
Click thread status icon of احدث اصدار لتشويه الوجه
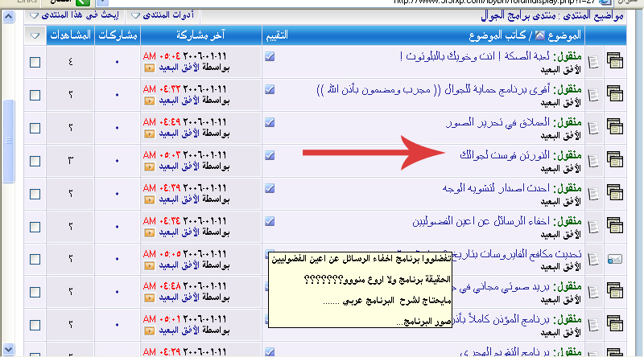pyautogui.click(x=617, y=193)
